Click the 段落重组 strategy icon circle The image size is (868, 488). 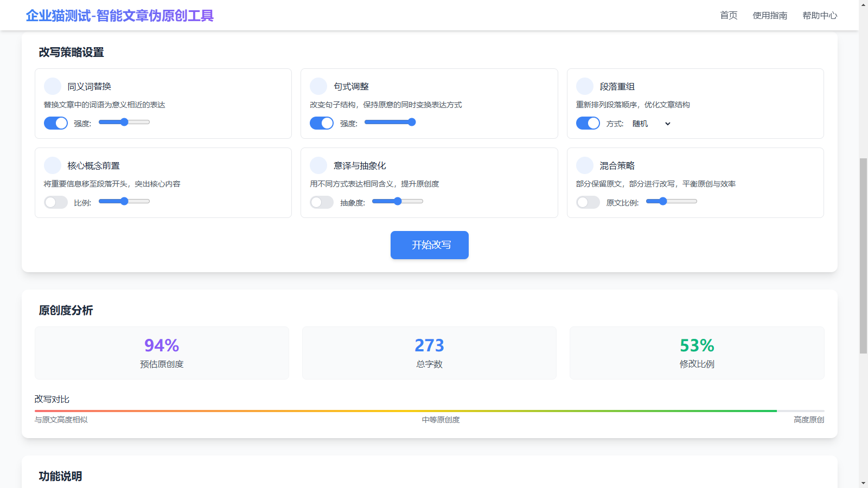pyautogui.click(x=585, y=86)
